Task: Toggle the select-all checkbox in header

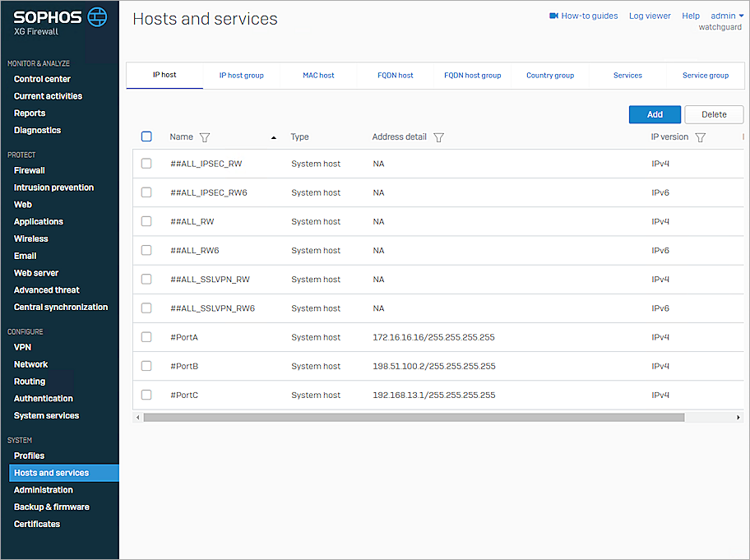Action: click(x=146, y=137)
